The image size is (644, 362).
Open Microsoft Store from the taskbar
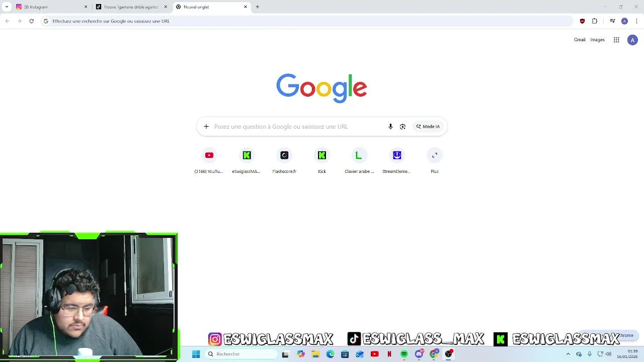point(345,354)
